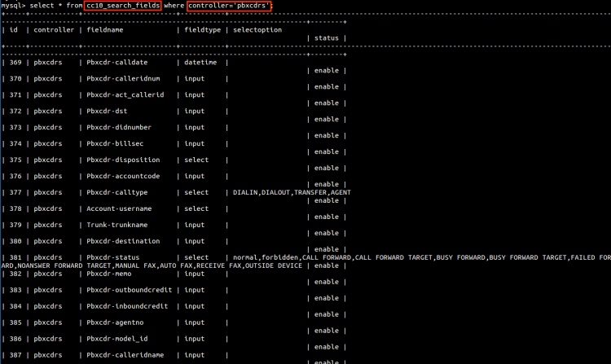Click the Pbxcdr-agentno field name
The width and height of the screenshot is (611, 364).
(116, 323)
